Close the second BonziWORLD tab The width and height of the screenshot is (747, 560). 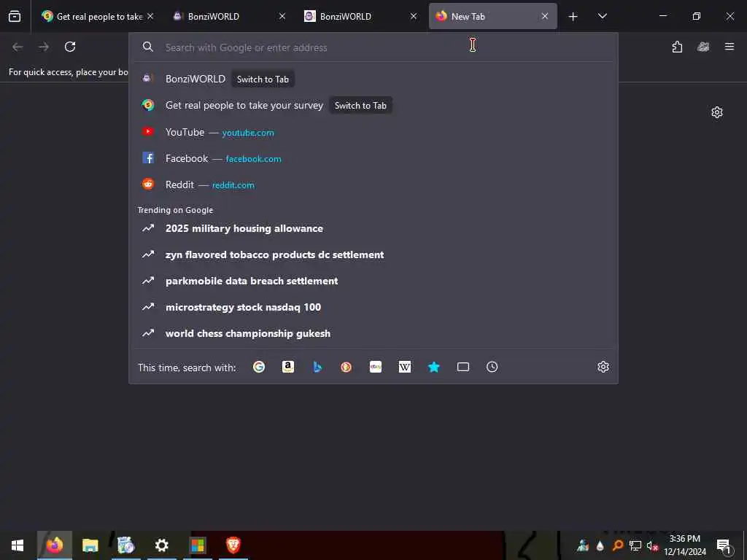tap(414, 16)
